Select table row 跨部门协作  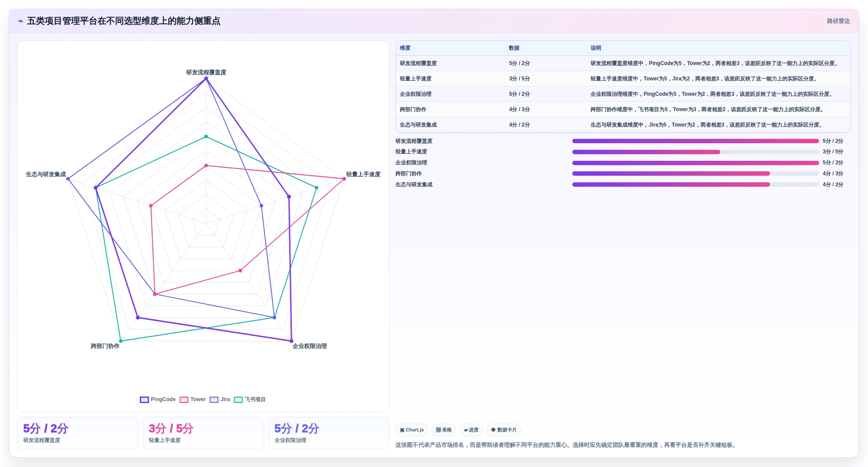623,109
